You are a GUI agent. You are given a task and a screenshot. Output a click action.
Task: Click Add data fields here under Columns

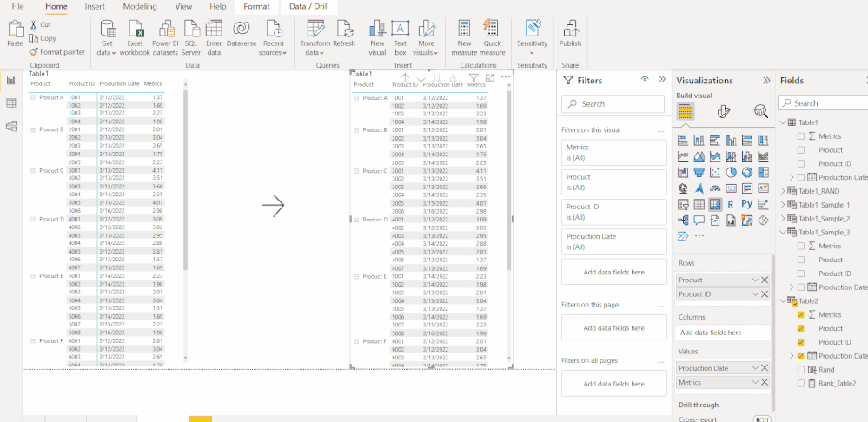(722, 333)
